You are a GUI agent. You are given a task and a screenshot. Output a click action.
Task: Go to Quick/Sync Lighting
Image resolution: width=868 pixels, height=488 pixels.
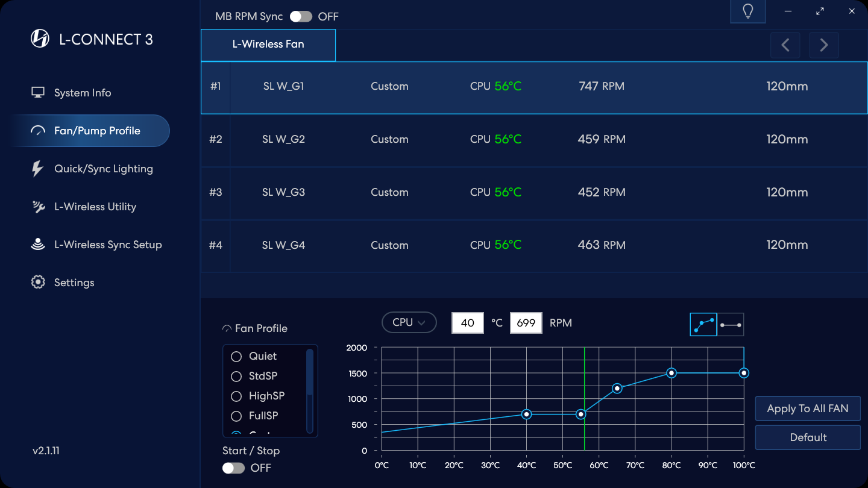click(x=104, y=169)
